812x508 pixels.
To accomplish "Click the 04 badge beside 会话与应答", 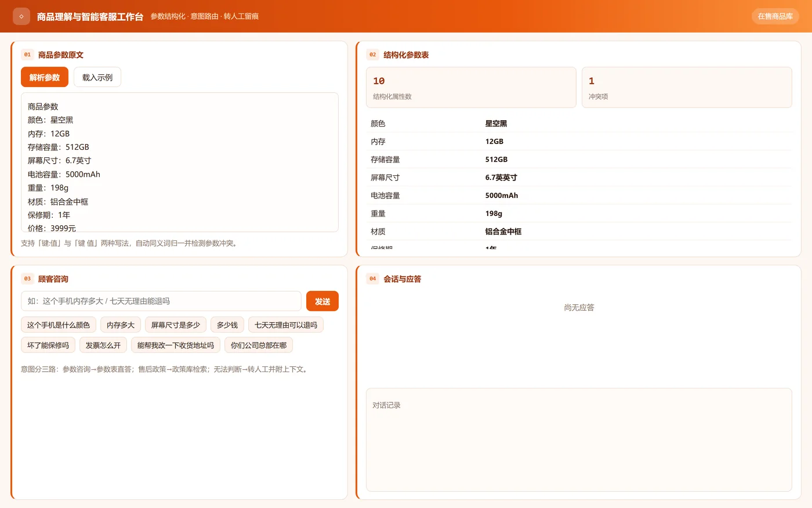I will (372, 279).
